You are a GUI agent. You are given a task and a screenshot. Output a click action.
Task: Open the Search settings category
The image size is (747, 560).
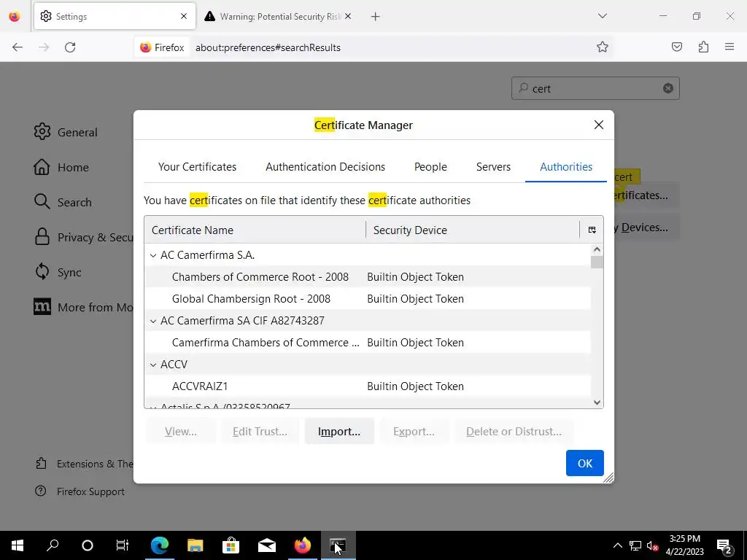(x=63, y=202)
